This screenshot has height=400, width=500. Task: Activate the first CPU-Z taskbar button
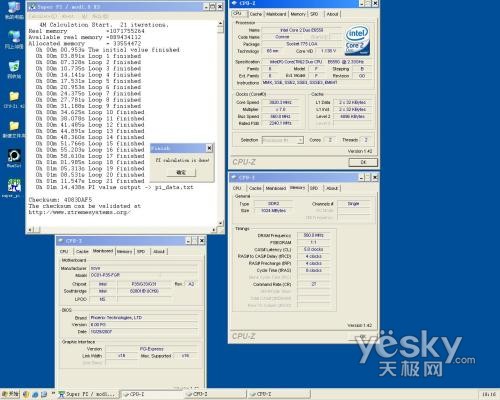coord(152,394)
